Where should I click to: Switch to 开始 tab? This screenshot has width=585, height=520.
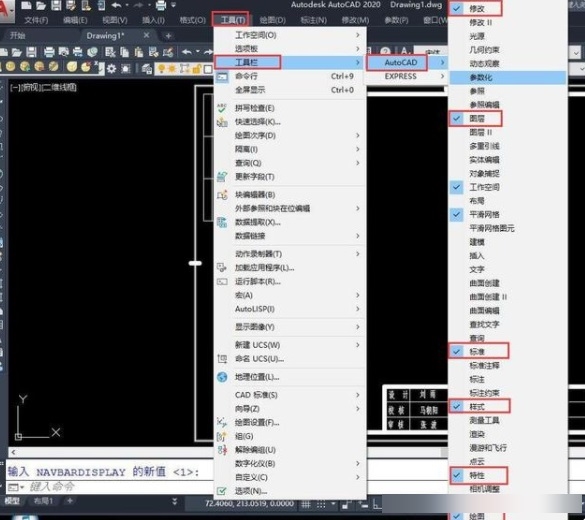18,35
